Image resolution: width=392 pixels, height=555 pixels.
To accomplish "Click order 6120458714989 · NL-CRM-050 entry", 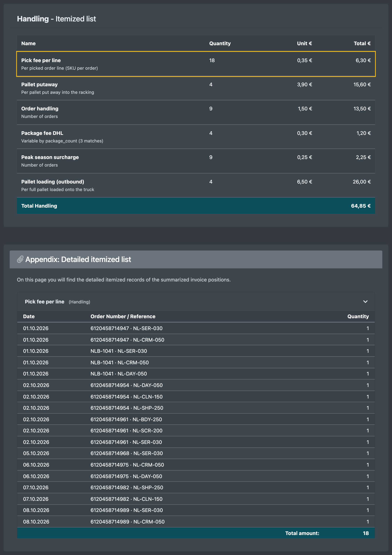I will [x=127, y=522].
